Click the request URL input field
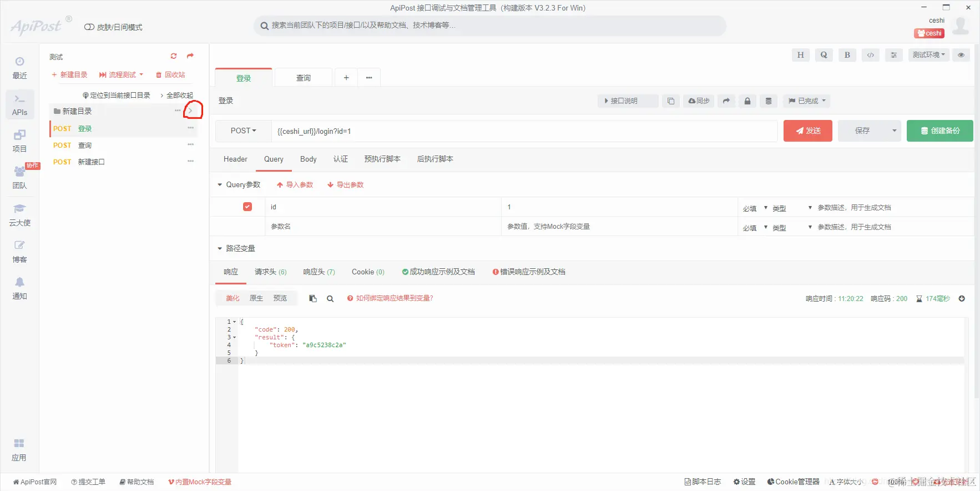Image resolution: width=980 pixels, height=491 pixels. (524, 131)
